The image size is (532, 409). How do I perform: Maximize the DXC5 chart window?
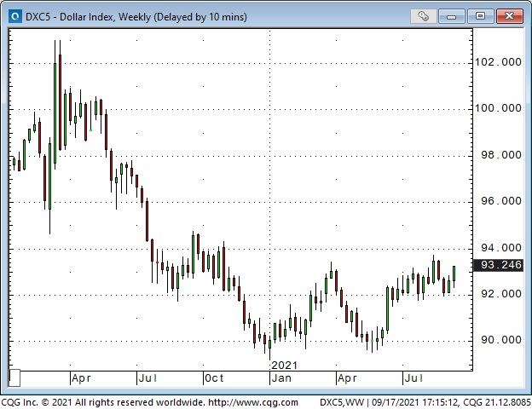click(x=480, y=16)
